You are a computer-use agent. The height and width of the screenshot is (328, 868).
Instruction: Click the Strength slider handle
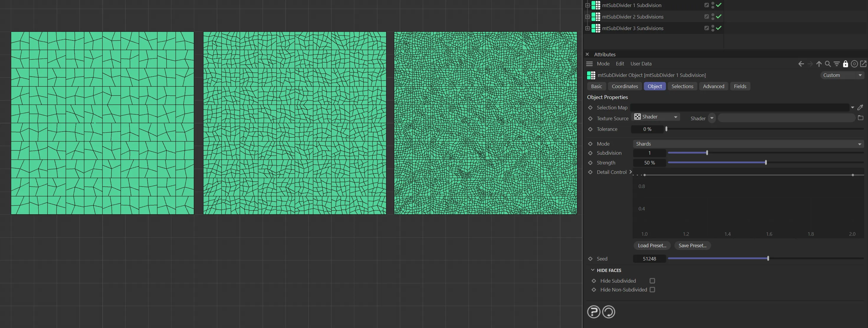766,163
